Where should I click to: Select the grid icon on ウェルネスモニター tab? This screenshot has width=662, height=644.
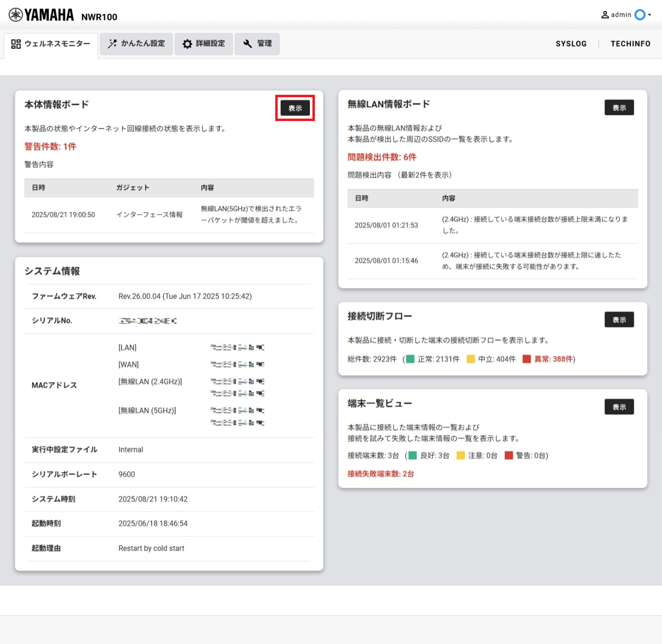click(x=15, y=44)
